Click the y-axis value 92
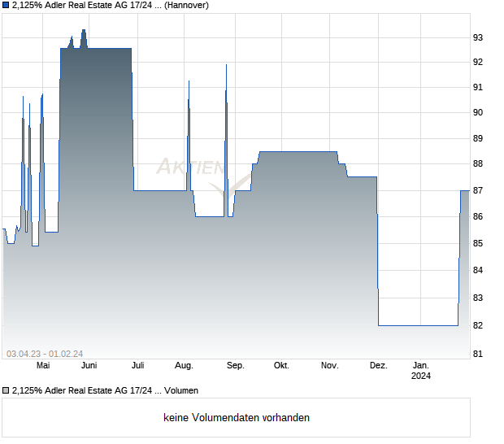Image resolution: width=504 pixels, height=444 pixels. pyautogui.click(x=478, y=62)
